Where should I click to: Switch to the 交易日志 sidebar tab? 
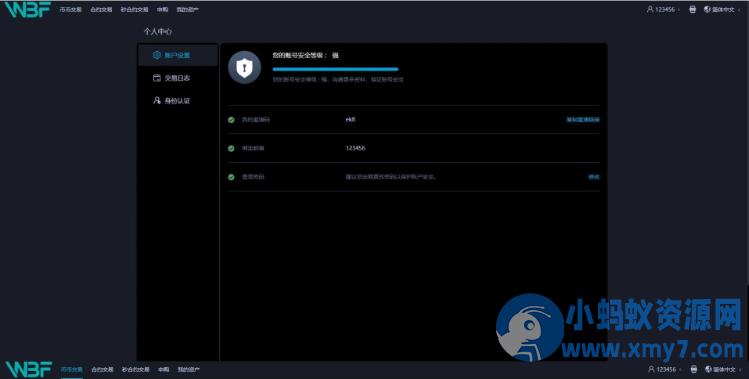[x=178, y=78]
